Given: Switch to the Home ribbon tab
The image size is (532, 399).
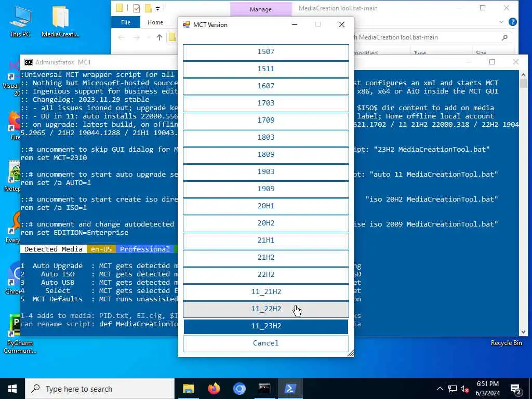Looking at the screenshot, I should 155,22.
